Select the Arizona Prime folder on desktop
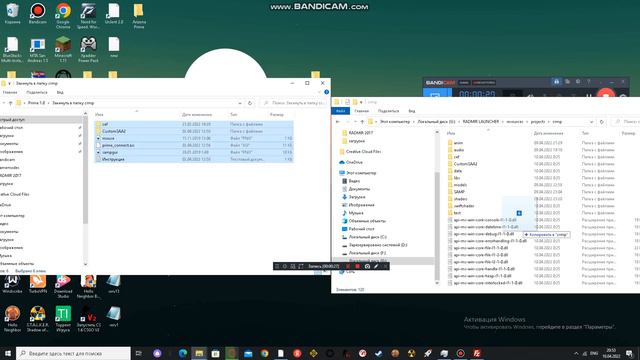 point(139,16)
